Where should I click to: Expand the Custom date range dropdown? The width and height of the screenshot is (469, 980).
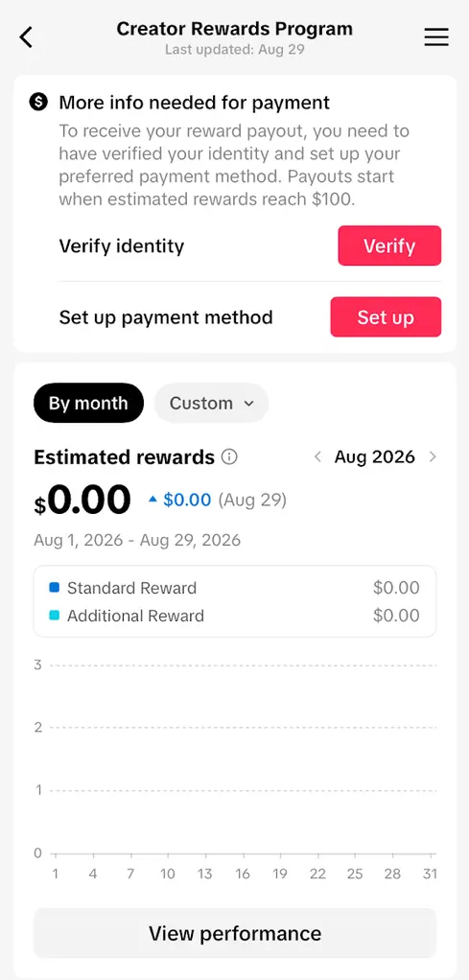tap(211, 403)
